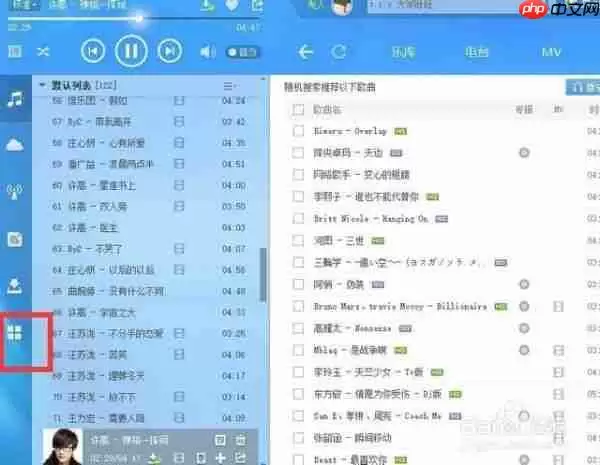The image size is (600, 465).
Task: Click share icon at now-playing bar's bottom right
Action: point(241,458)
